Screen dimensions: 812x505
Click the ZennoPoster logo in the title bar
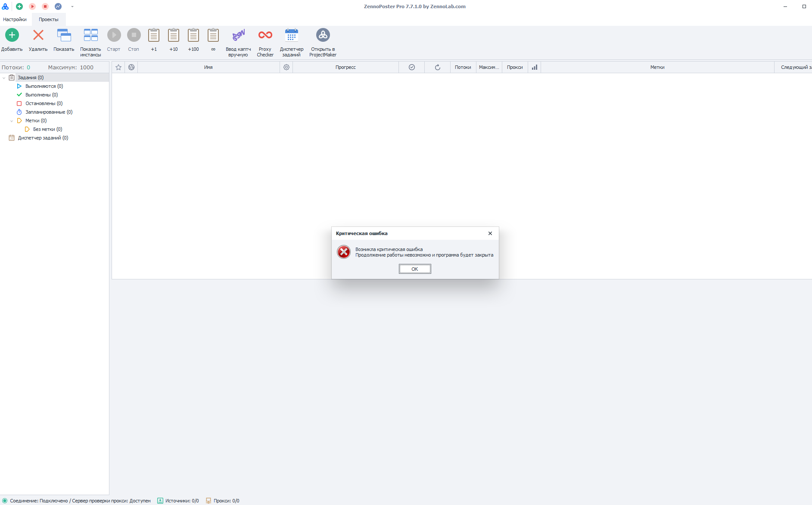(5, 6)
